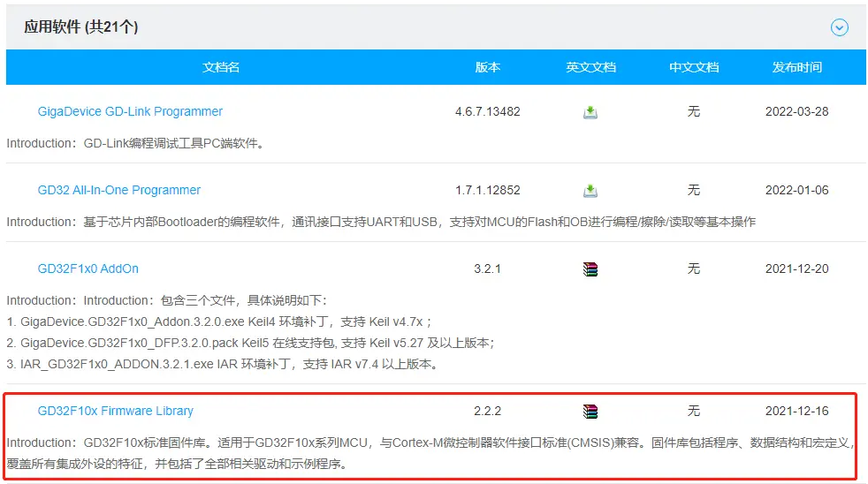
Task: Download the GD32F1x0 AddOn archive
Action: (x=590, y=269)
